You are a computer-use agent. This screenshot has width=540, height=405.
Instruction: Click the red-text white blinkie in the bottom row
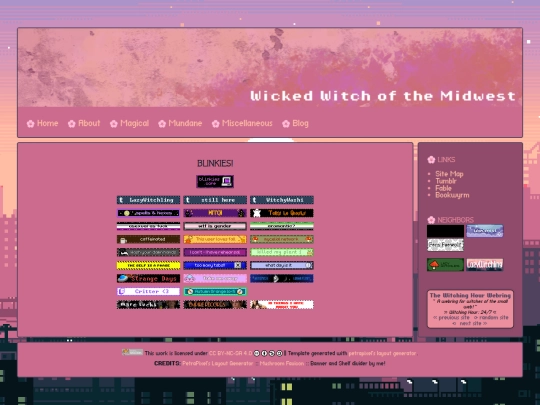coord(282,304)
